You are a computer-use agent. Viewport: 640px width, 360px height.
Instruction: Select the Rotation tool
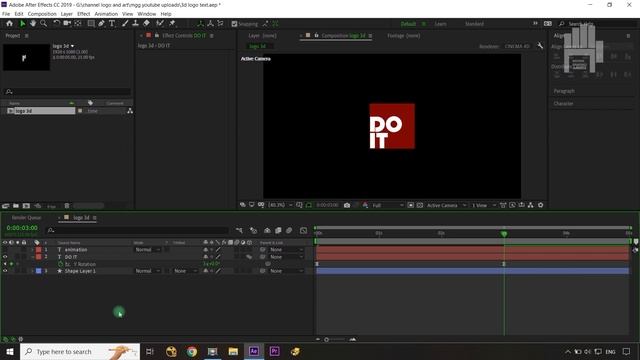[56, 24]
